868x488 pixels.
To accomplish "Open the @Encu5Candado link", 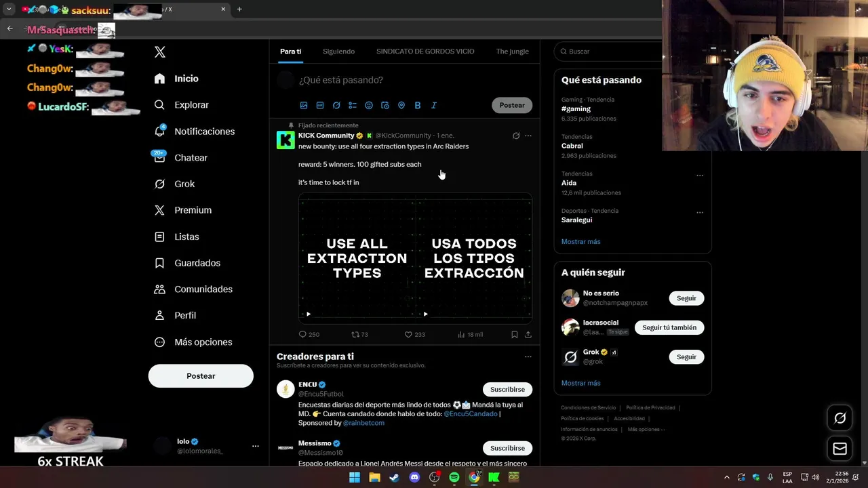I will click(x=471, y=414).
